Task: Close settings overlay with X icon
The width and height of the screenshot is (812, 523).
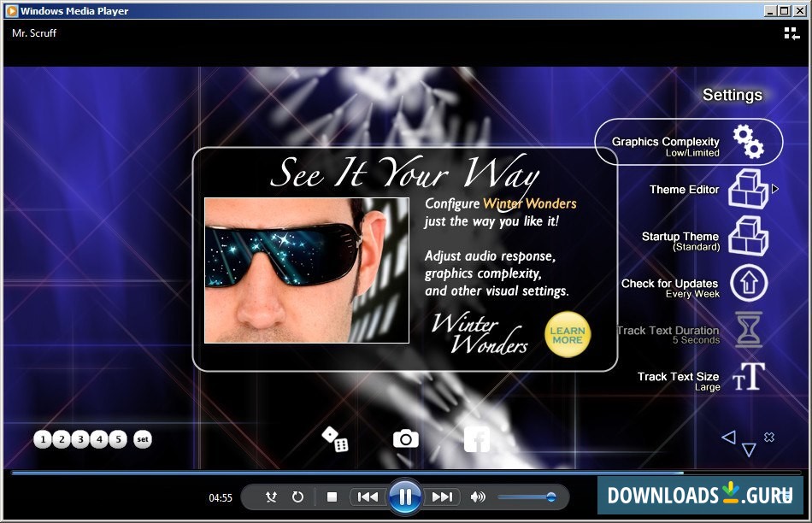Action: [769, 437]
